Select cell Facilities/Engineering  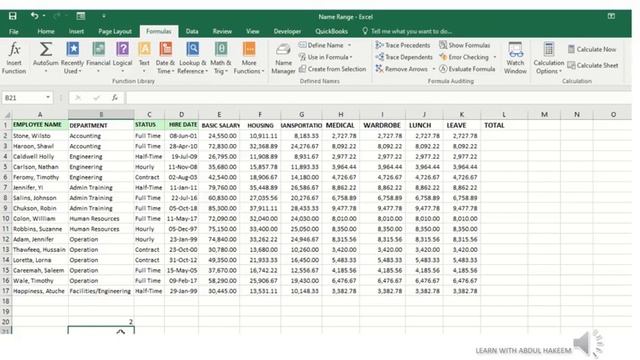[x=101, y=291]
